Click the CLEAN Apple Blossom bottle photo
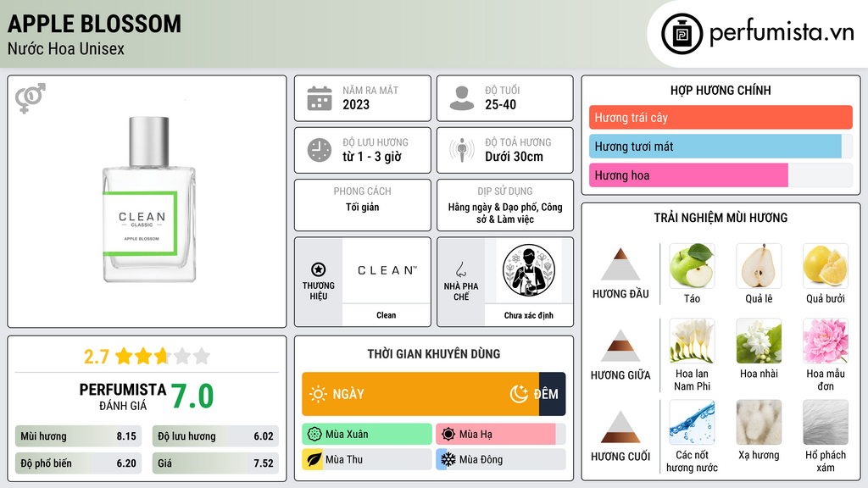 tap(148, 199)
